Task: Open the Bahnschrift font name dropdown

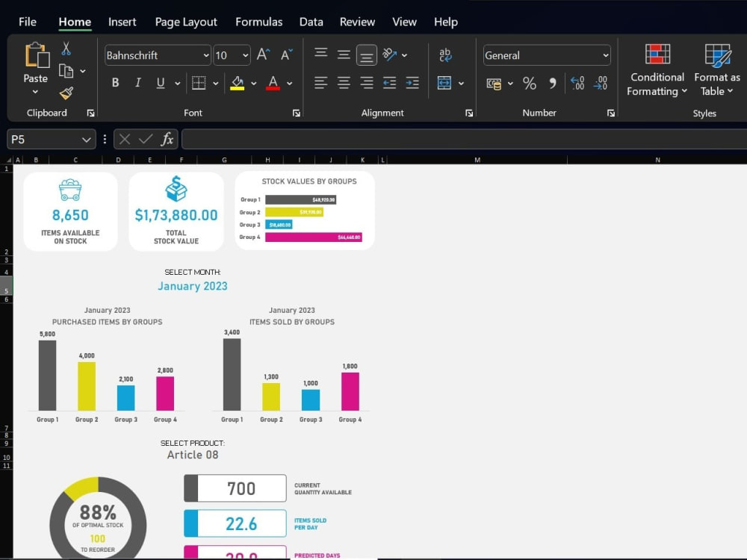Action: 207,55
